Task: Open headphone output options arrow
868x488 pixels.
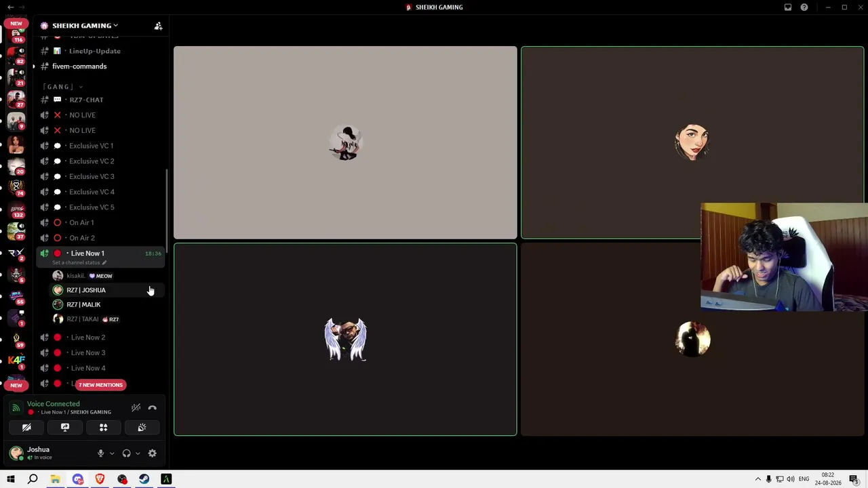Action: click(x=138, y=453)
